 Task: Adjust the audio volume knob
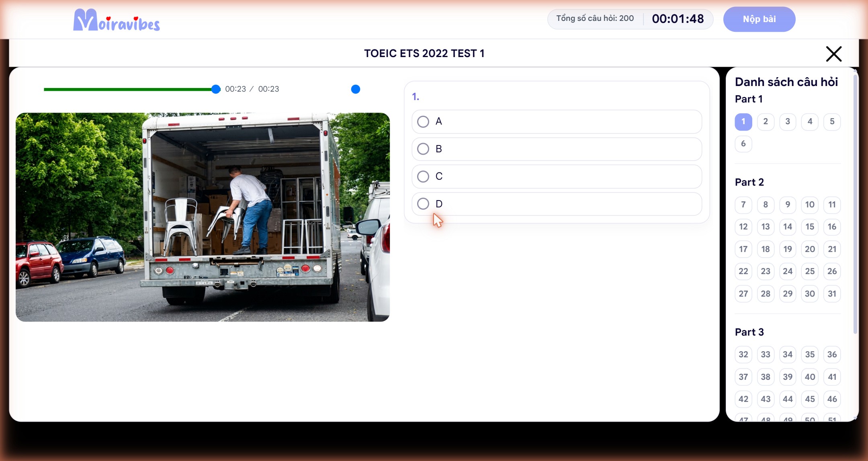pos(356,89)
